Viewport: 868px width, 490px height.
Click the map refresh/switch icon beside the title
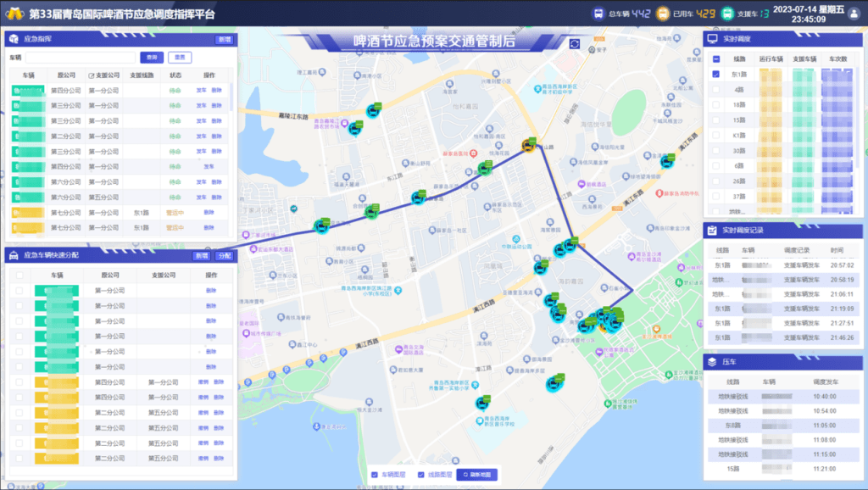pyautogui.click(x=576, y=44)
